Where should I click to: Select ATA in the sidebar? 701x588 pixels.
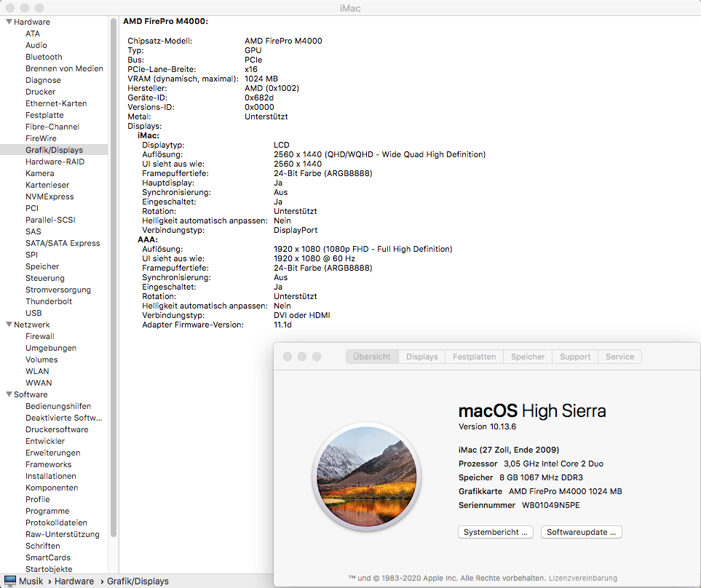[x=33, y=33]
